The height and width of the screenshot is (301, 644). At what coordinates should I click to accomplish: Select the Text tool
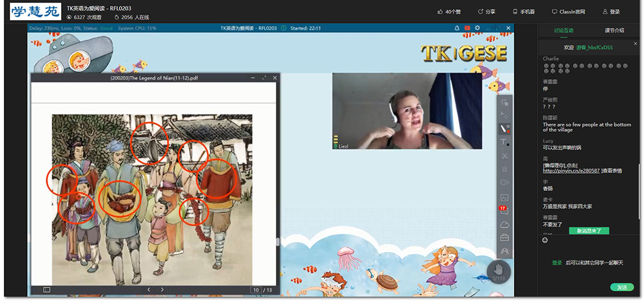tap(504, 142)
